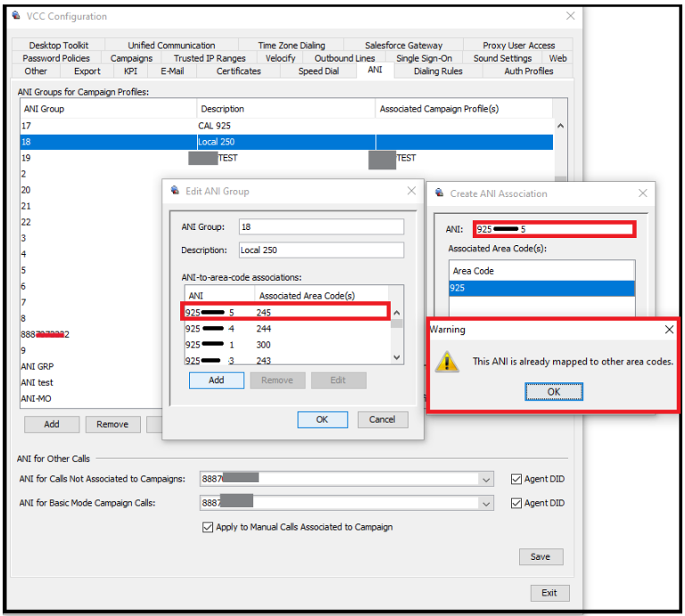The width and height of the screenshot is (685, 616).
Task: Click up arrow of ANI Groups list scrollbar
Action: tap(560, 126)
